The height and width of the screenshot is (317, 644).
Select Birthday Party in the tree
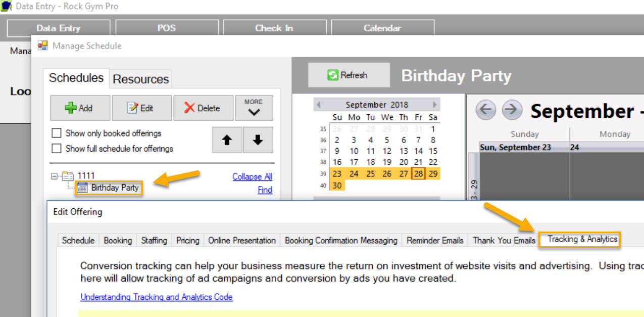point(115,188)
